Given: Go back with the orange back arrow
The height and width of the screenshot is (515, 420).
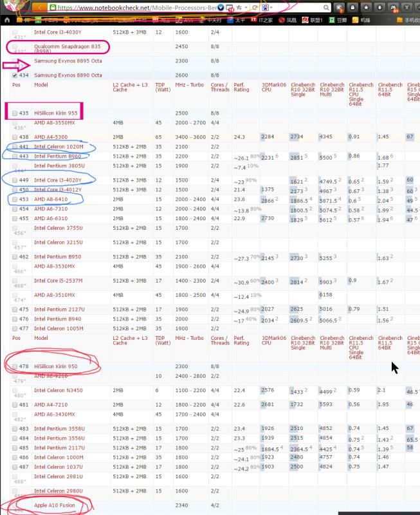Looking at the screenshot, I should point(39,7).
